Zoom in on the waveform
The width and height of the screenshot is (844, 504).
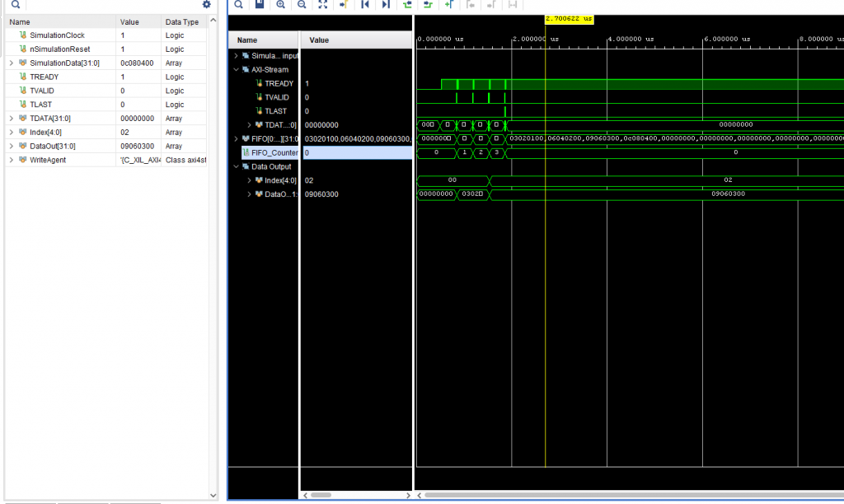280,5
